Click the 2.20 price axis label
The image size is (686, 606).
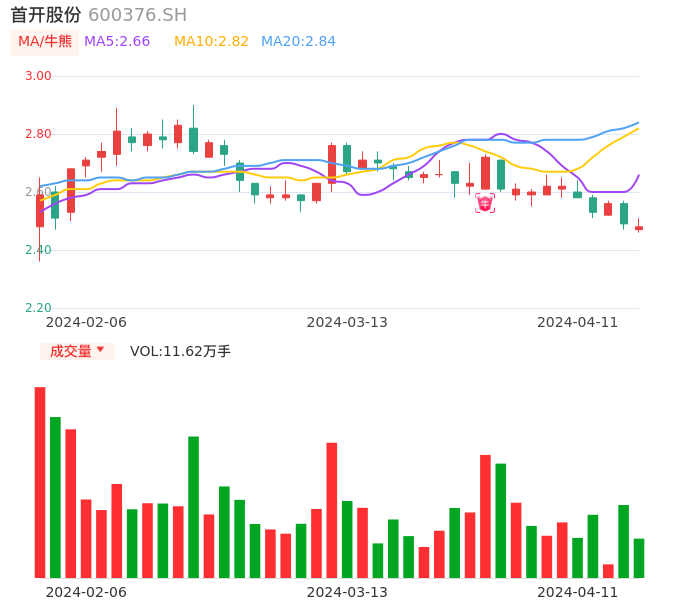tap(38, 308)
